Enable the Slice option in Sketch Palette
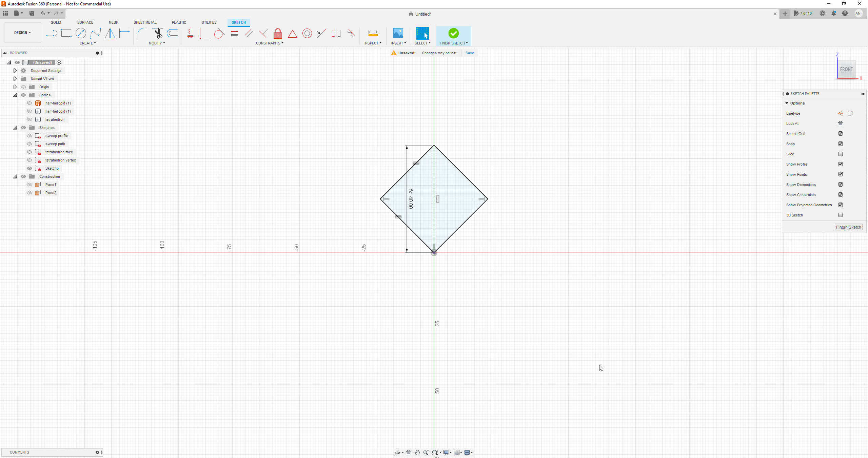 [841, 154]
